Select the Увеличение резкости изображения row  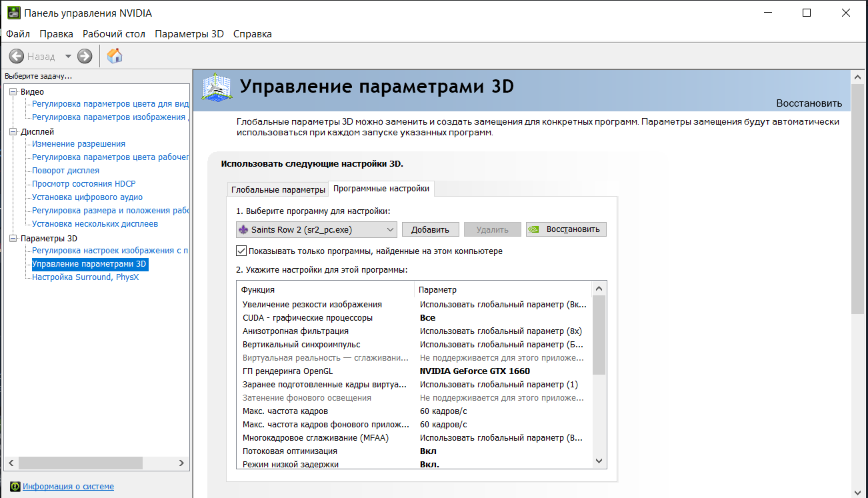[x=414, y=305]
